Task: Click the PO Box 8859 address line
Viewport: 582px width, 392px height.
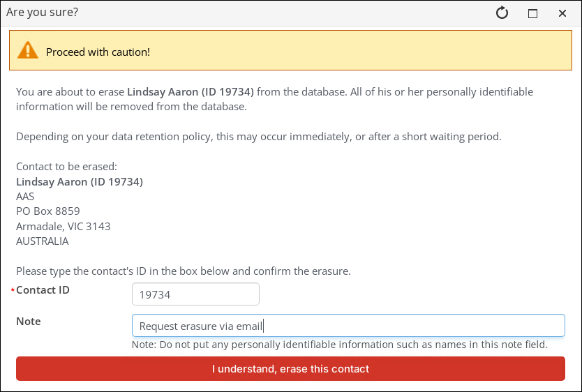Action: coord(48,211)
